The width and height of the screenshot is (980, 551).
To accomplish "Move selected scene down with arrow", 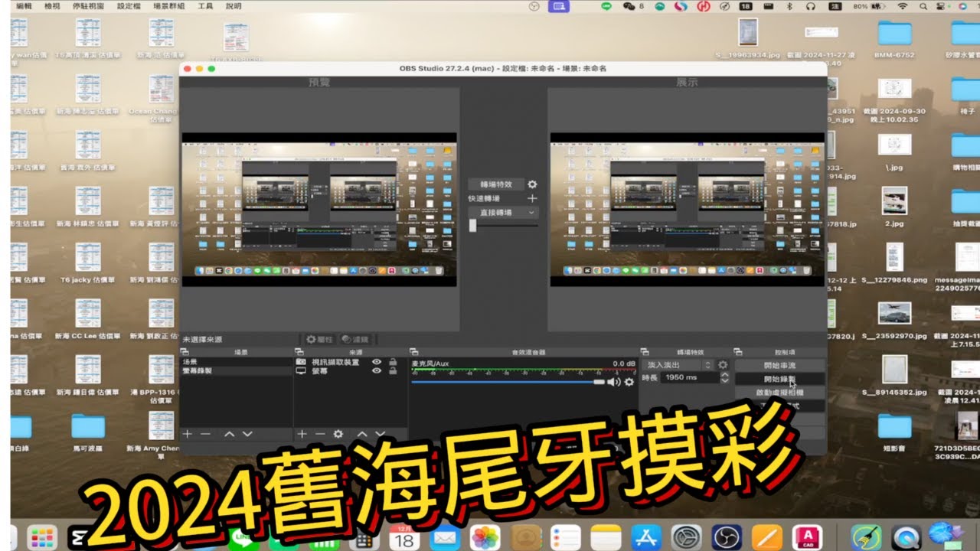I will pos(247,434).
